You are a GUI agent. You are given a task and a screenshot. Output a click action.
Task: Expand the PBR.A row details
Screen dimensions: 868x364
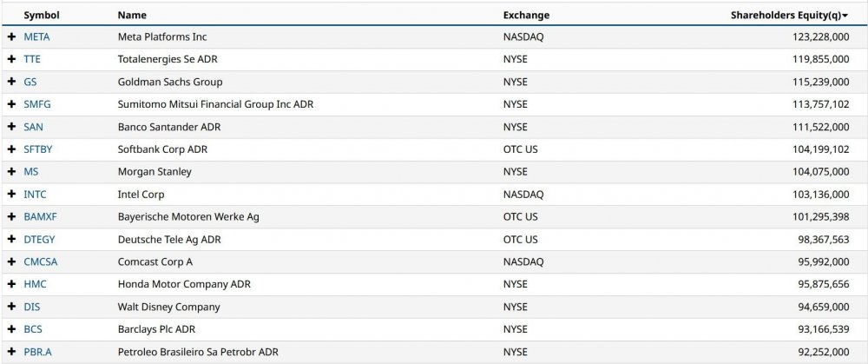coord(11,352)
